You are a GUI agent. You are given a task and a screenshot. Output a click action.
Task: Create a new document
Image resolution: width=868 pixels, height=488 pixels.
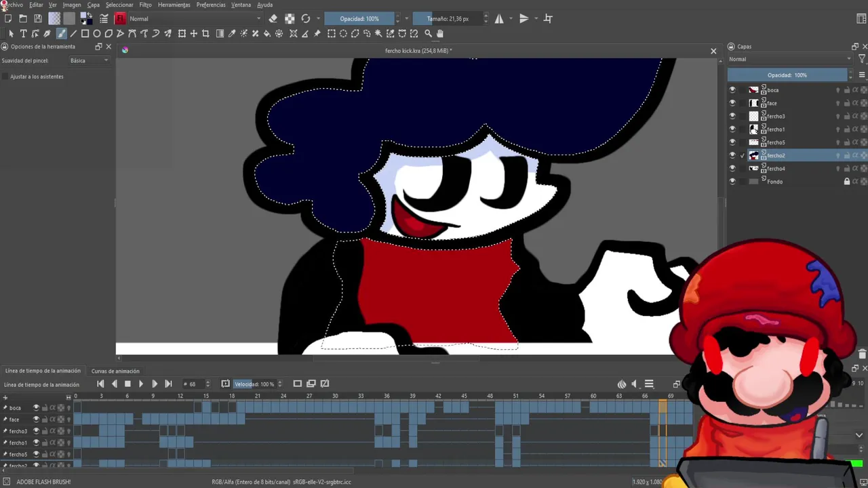pyautogui.click(x=8, y=18)
